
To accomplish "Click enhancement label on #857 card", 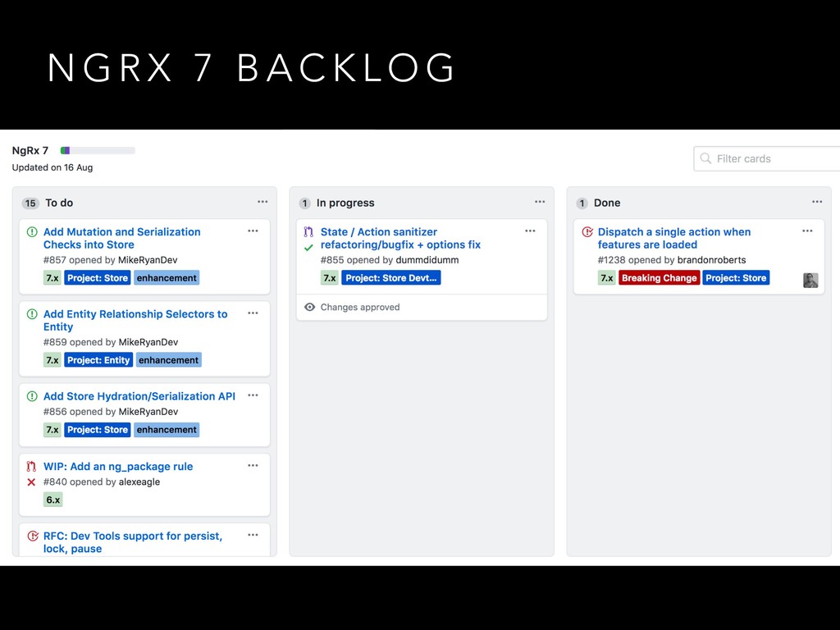I will click(167, 278).
